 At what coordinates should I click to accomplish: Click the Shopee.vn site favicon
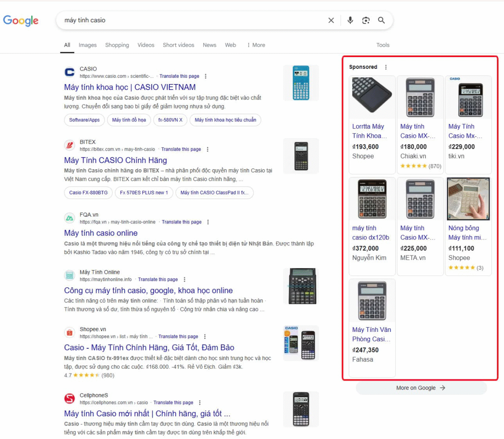(69, 333)
